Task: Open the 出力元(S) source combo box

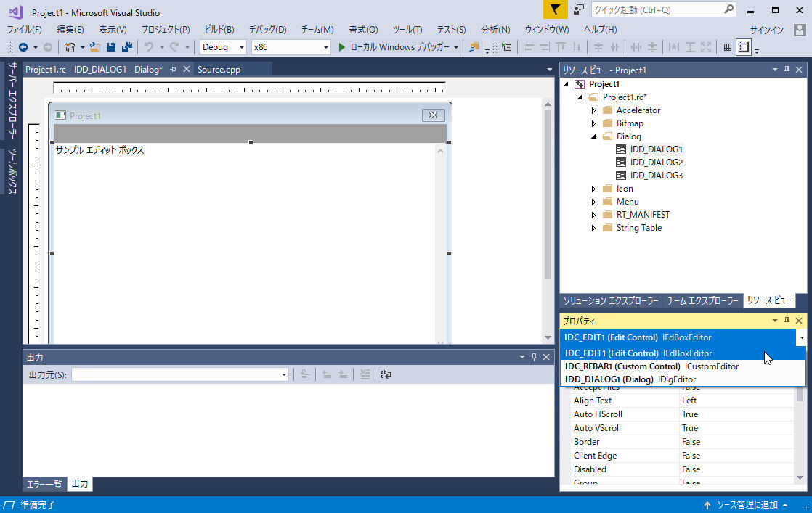Action: click(180, 374)
